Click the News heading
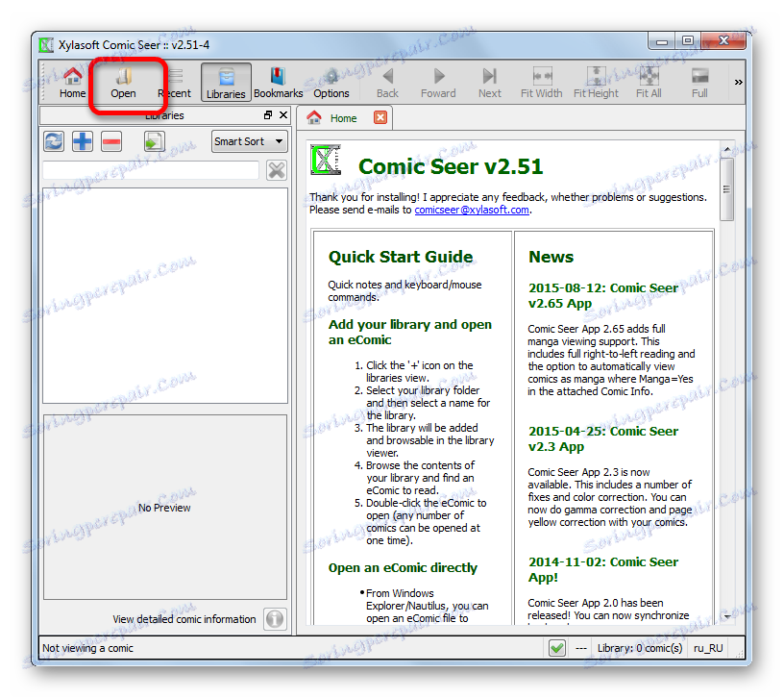 (x=551, y=257)
